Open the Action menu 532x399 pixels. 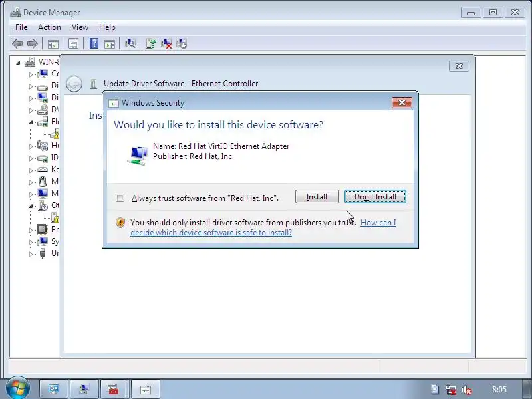click(49, 27)
